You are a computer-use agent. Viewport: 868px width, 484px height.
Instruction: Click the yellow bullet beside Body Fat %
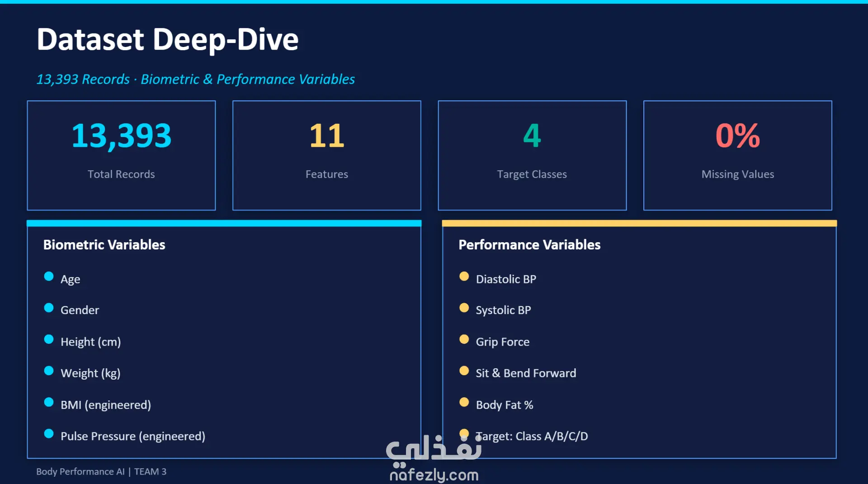point(464,402)
